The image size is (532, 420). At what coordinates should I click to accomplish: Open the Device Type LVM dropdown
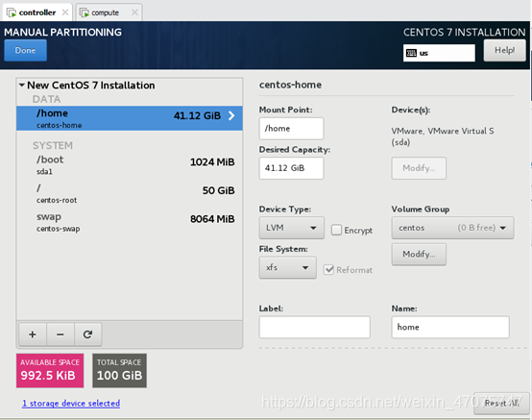click(x=292, y=228)
